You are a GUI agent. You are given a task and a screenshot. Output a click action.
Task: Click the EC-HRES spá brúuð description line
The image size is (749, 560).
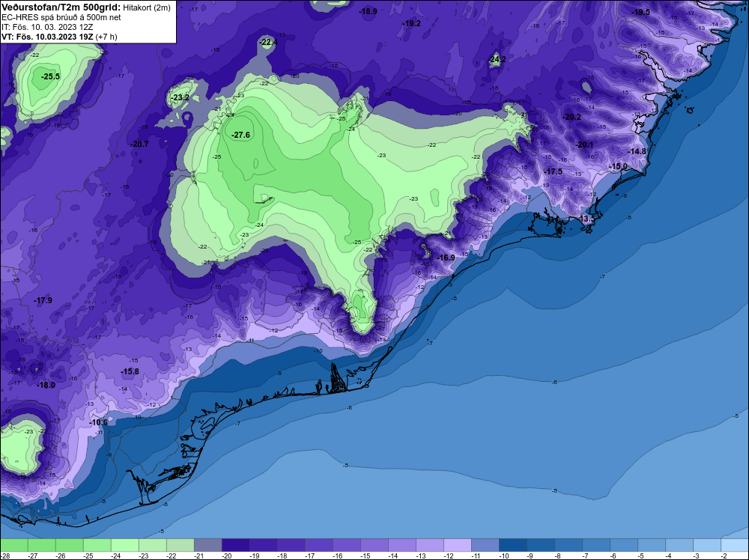(x=61, y=17)
